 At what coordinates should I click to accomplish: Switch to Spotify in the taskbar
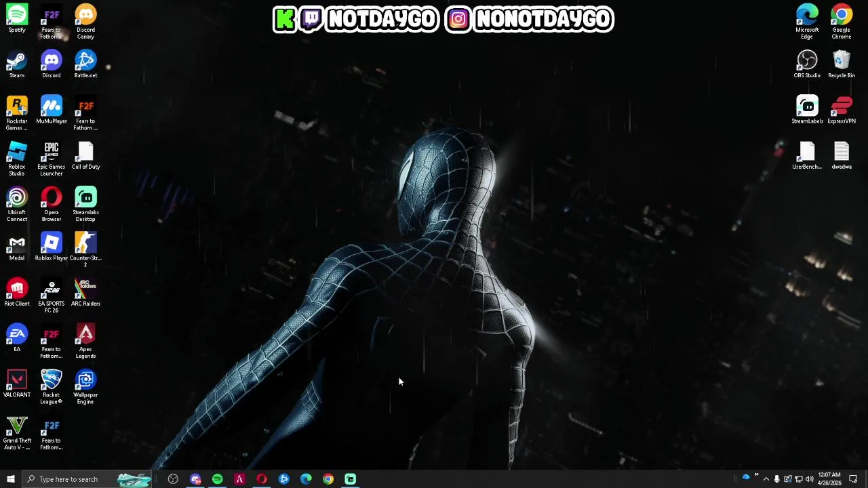(217, 479)
